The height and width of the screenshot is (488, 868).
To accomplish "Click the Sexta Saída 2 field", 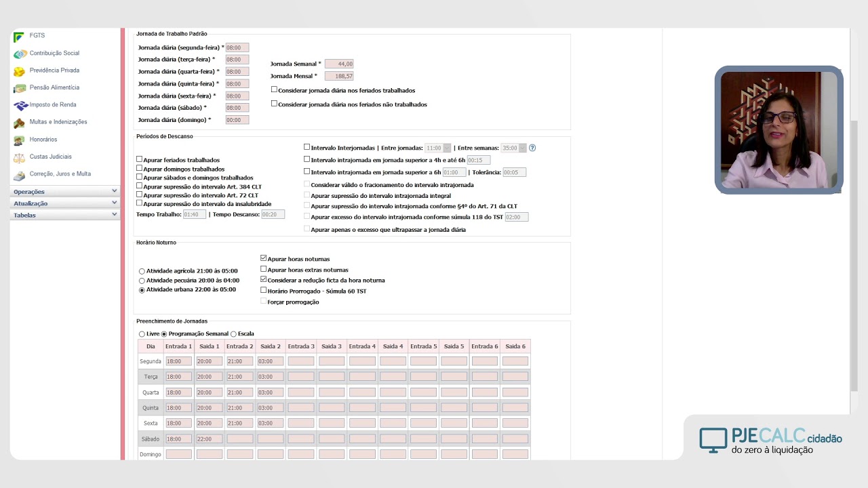I will coord(271,423).
